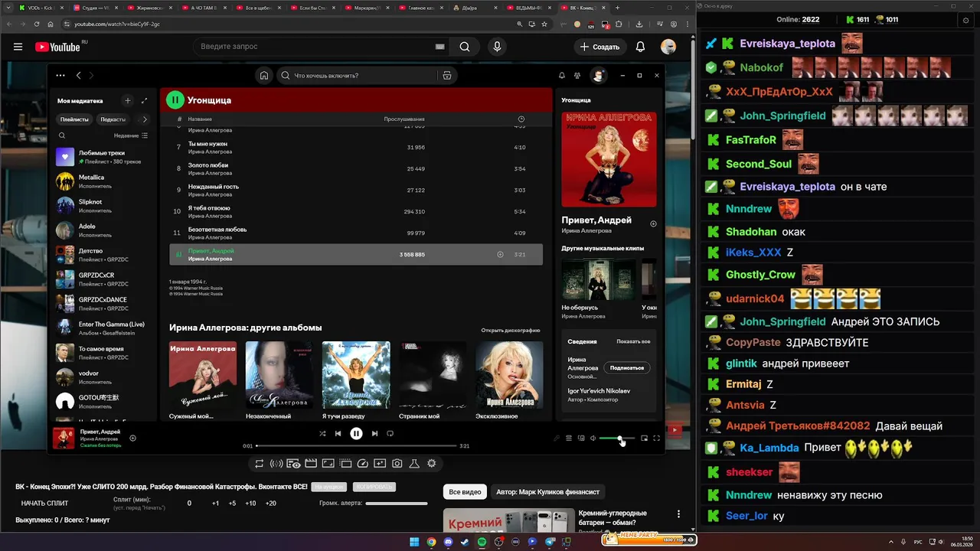Open YouTube notifications bell
The height and width of the screenshot is (551, 980).
click(640, 47)
